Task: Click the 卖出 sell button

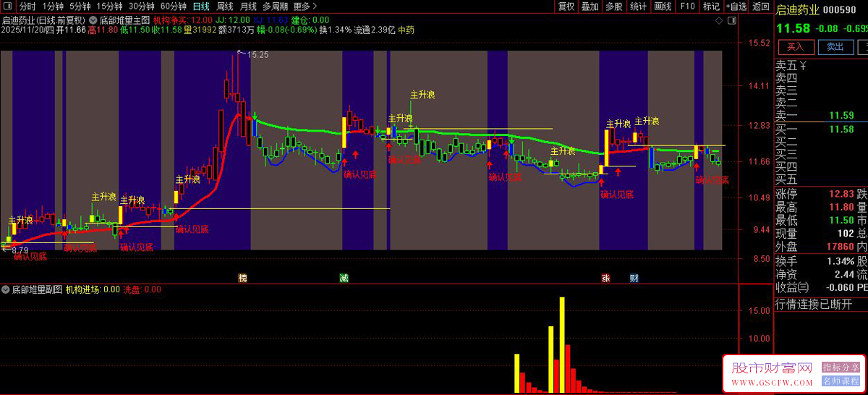Action: [x=835, y=46]
